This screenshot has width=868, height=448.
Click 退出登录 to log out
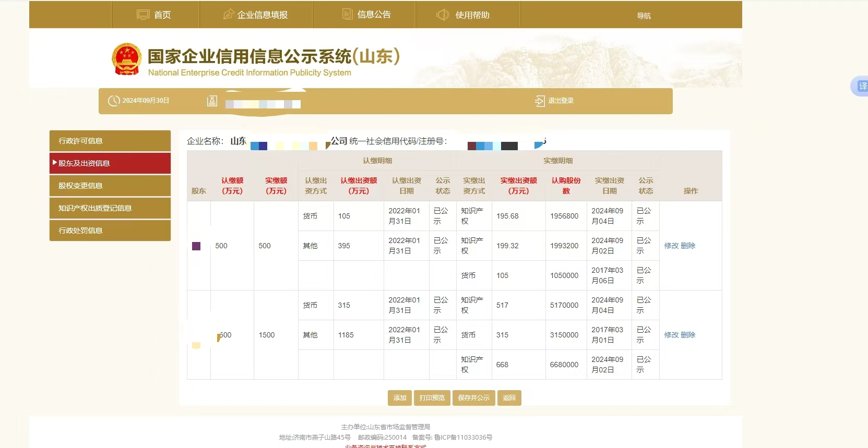[x=561, y=101]
